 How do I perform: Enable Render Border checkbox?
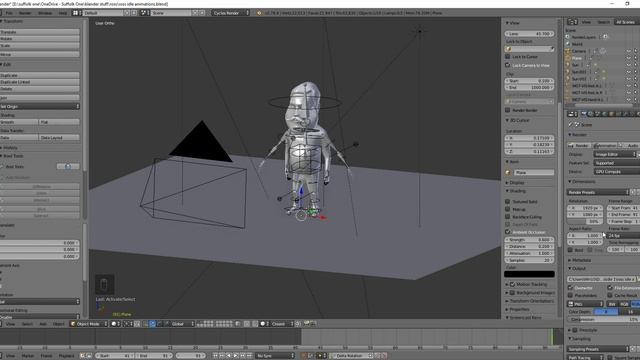(x=508, y=110)
